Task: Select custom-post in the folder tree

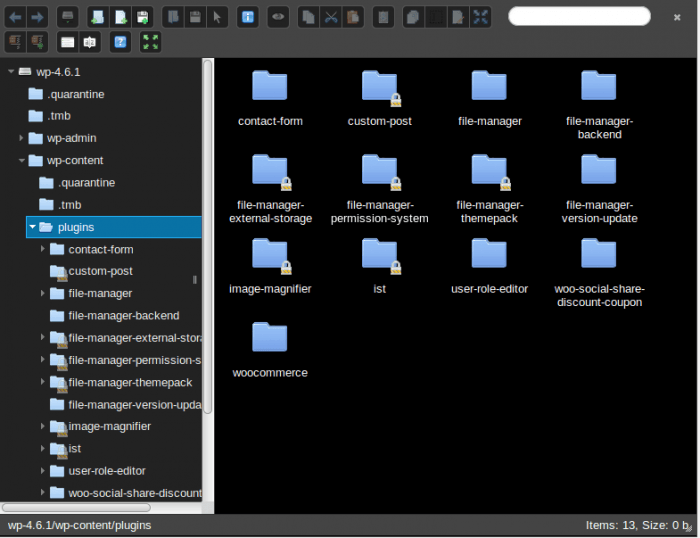Action: tap(92, 271)
